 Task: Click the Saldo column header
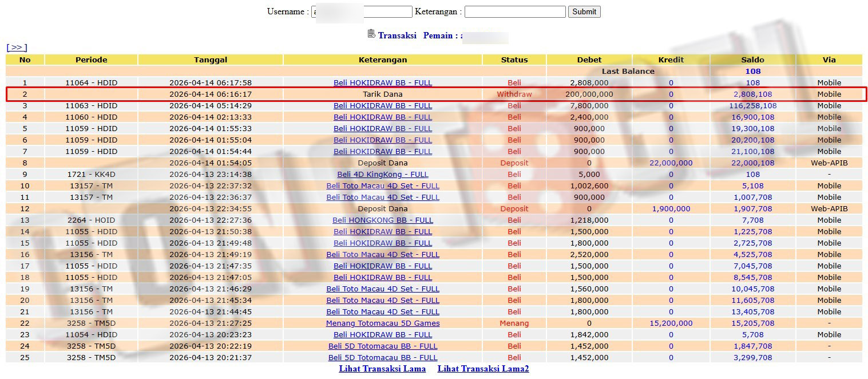point(752,60)
